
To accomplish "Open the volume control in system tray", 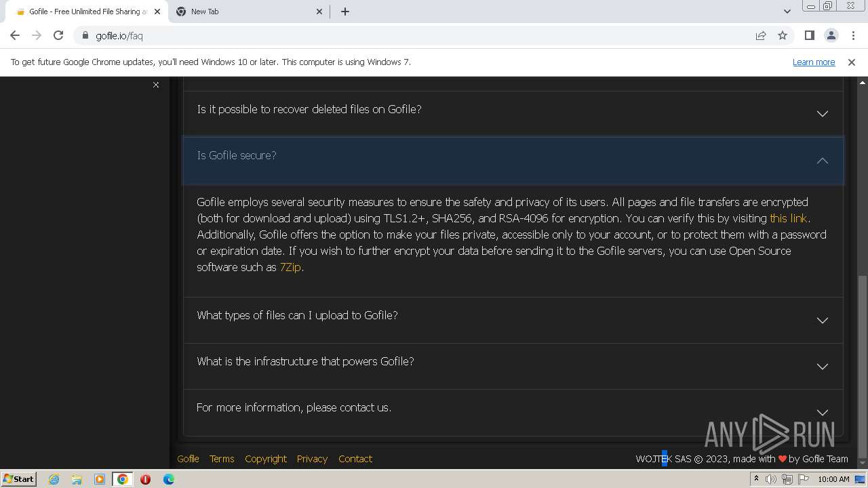I will point(771,479).
